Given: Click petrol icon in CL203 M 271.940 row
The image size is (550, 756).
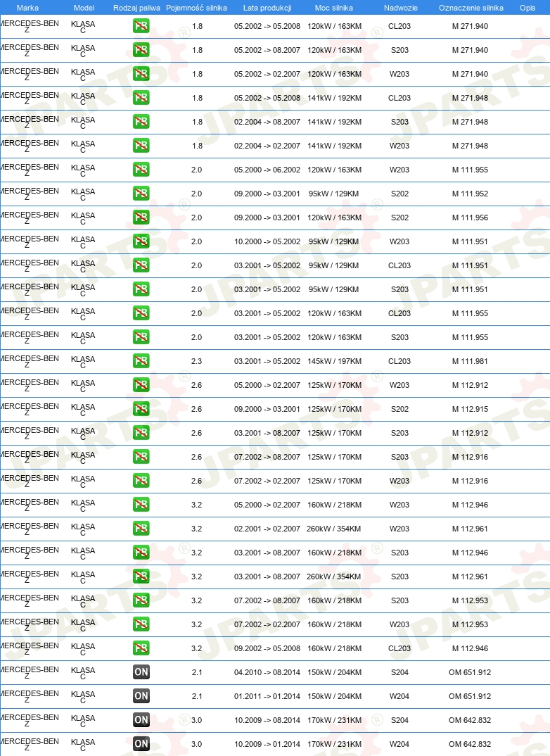Looking at the screenshot, I should tap(141, 26).
